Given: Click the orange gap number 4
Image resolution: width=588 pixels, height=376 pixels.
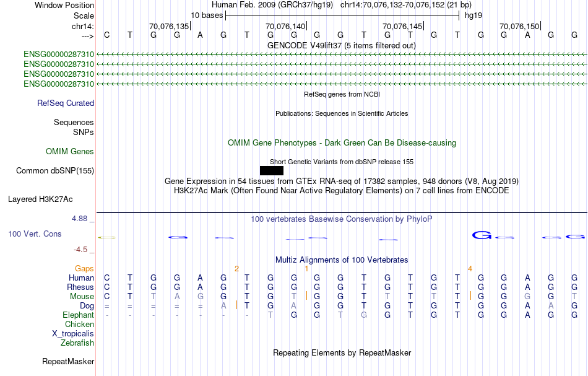Looking at the screenshot, I should point(470,269).
